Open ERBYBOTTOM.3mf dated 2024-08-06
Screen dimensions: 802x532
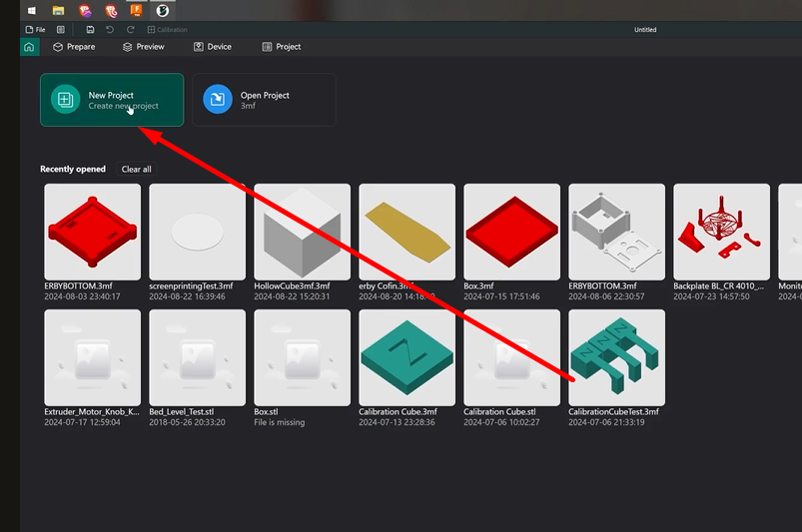[x=617, y=232]
